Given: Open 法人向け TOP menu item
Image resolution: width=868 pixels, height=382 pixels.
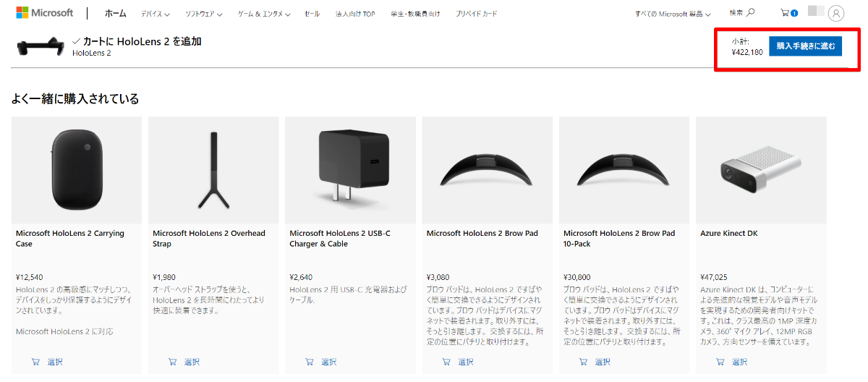Looking at the screenshot, I should pyautogui.click(x=355, y=14).
